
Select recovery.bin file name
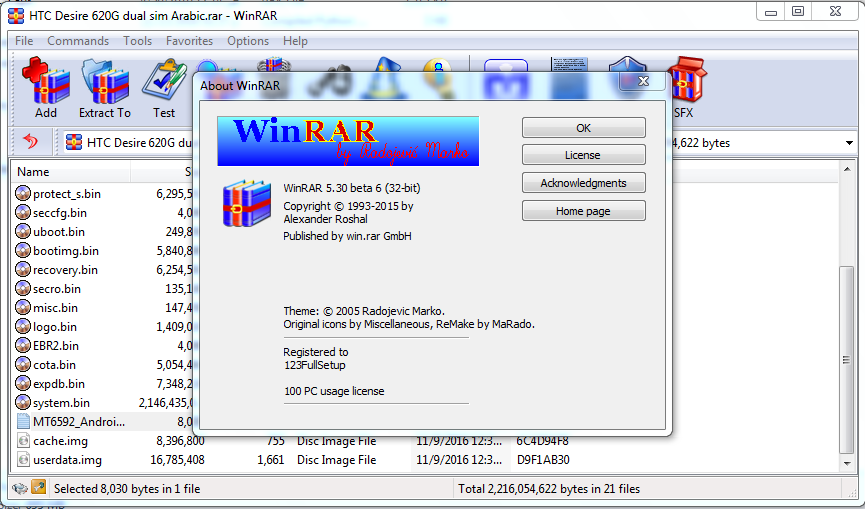tap(65, 270)
